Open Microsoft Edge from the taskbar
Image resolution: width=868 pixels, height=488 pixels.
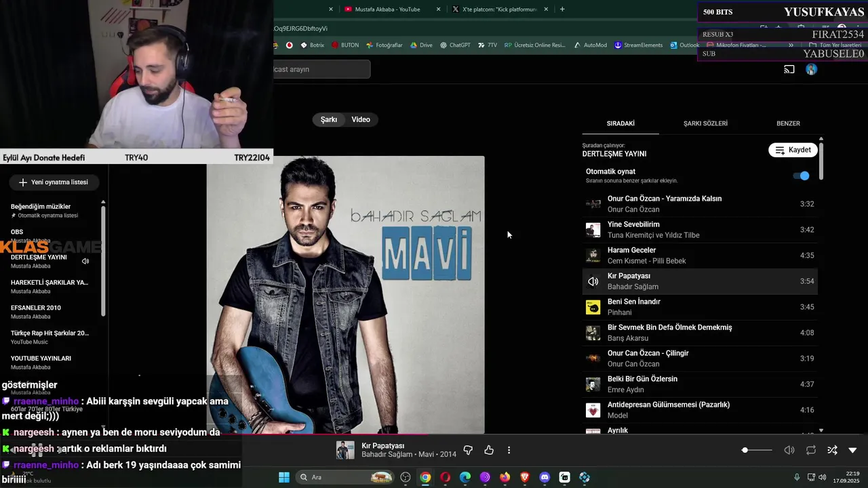pyautogui.click(x=465, y=477)
